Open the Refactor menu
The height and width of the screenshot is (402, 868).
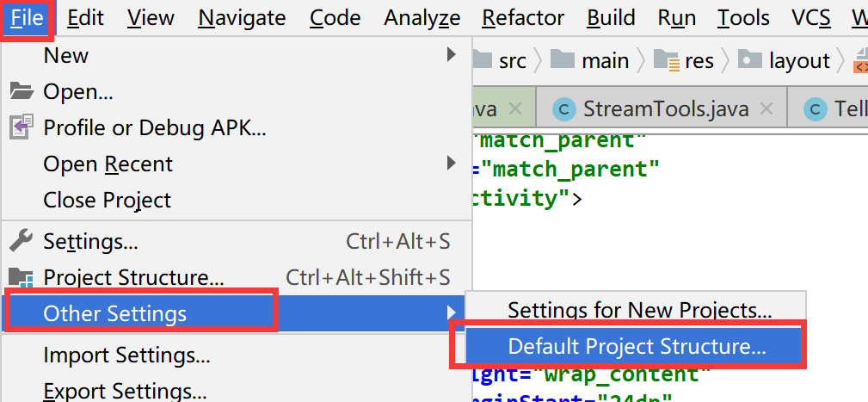[523, 18]
